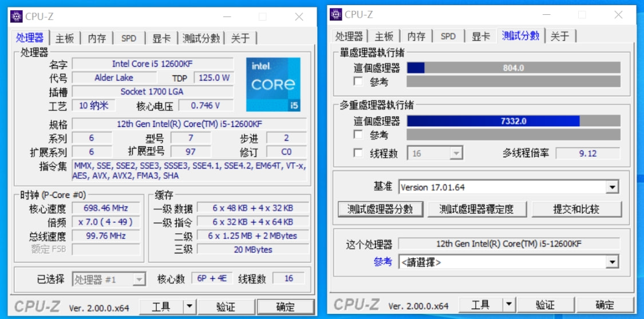The width and height of the screenshot is (644, 319).
Task: Minimize the right CPU-Z window
Action: (x=547, y=15)
